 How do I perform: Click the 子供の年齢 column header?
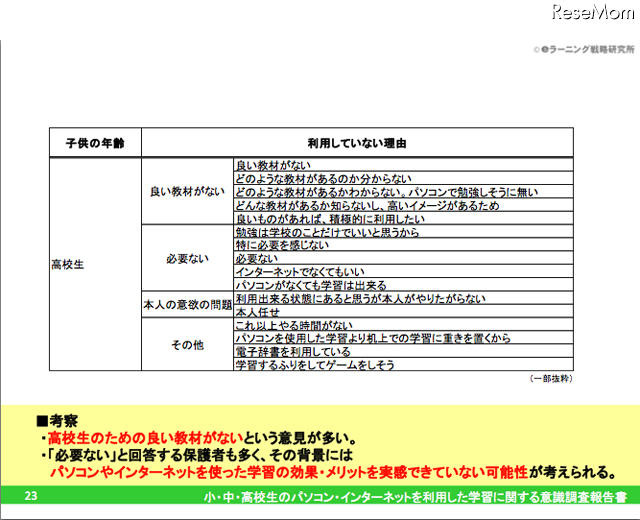tap(95, 143)
